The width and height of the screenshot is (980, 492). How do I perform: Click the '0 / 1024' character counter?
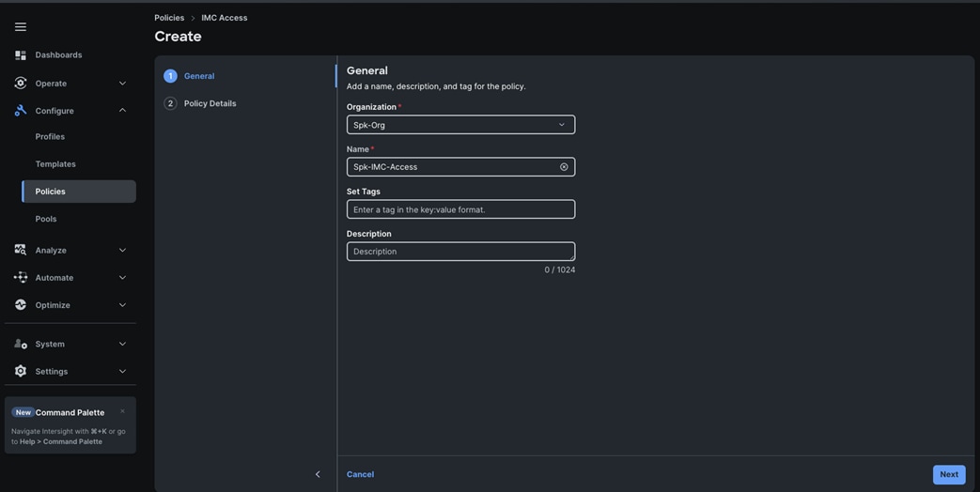[559, 269]
